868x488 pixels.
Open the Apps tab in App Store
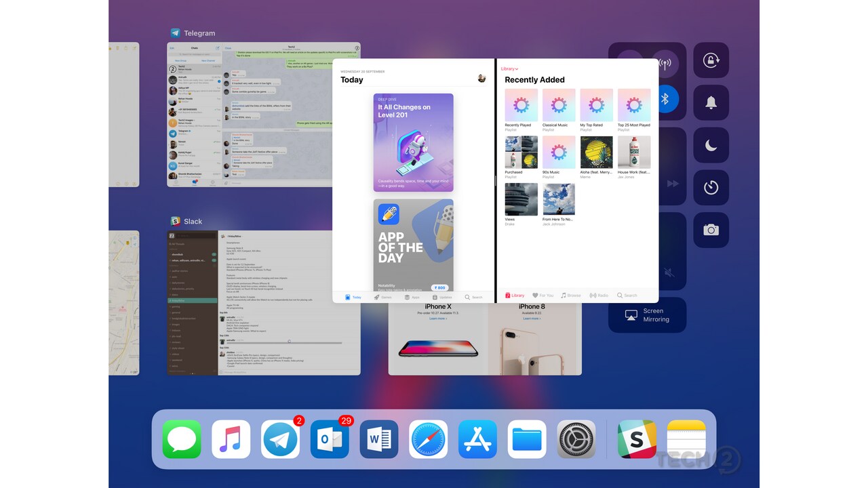[x=412, y=297]
